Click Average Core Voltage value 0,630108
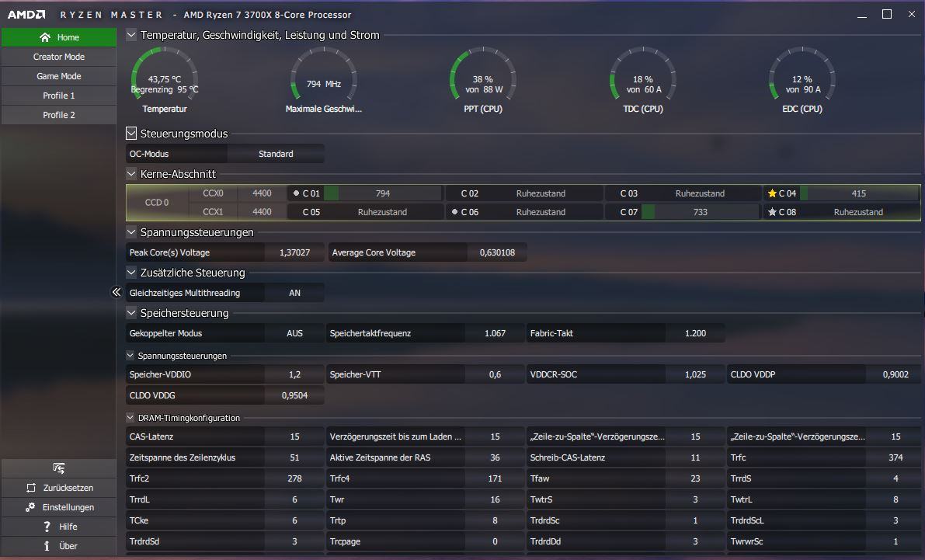The width and height of the screenshot is (925, 560). [497, 252]
